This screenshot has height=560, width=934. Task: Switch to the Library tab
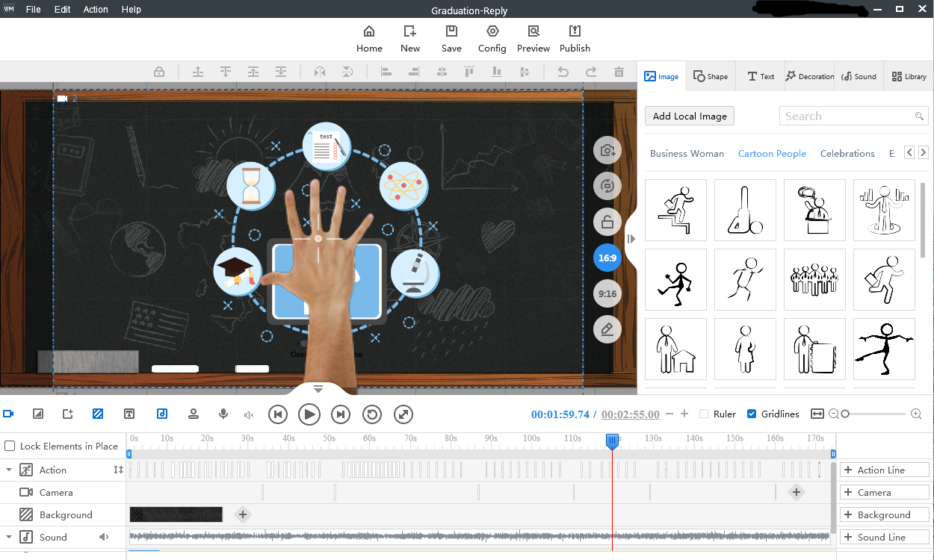pos(909,76)
